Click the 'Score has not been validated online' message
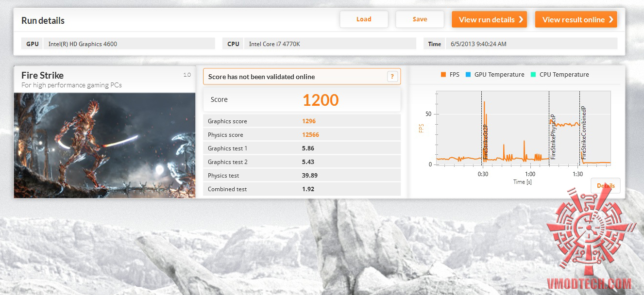 [261, 77]
